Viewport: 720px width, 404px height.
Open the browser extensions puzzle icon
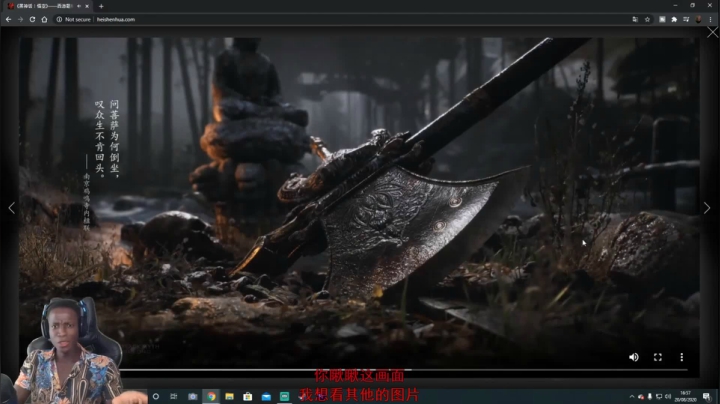coord(674,19)
